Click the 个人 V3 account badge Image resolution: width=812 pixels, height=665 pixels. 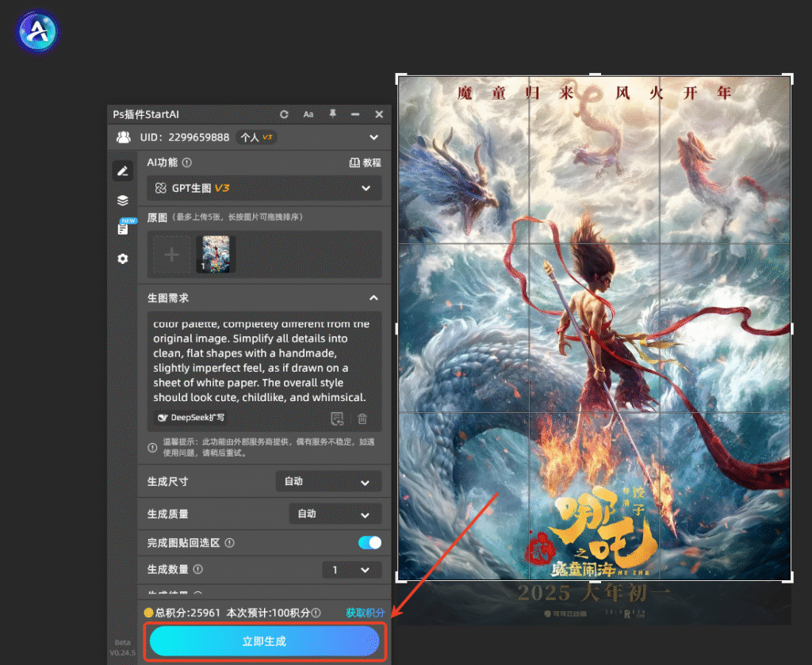pos(256,137)
